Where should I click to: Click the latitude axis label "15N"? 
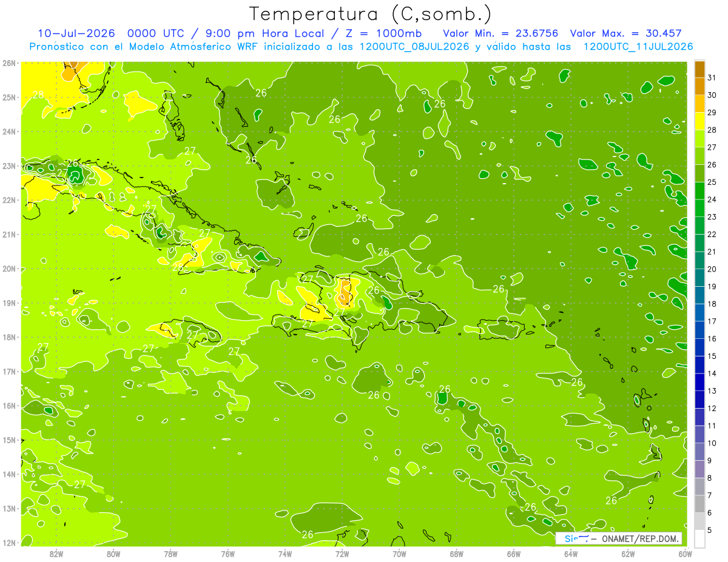[8, 440]
